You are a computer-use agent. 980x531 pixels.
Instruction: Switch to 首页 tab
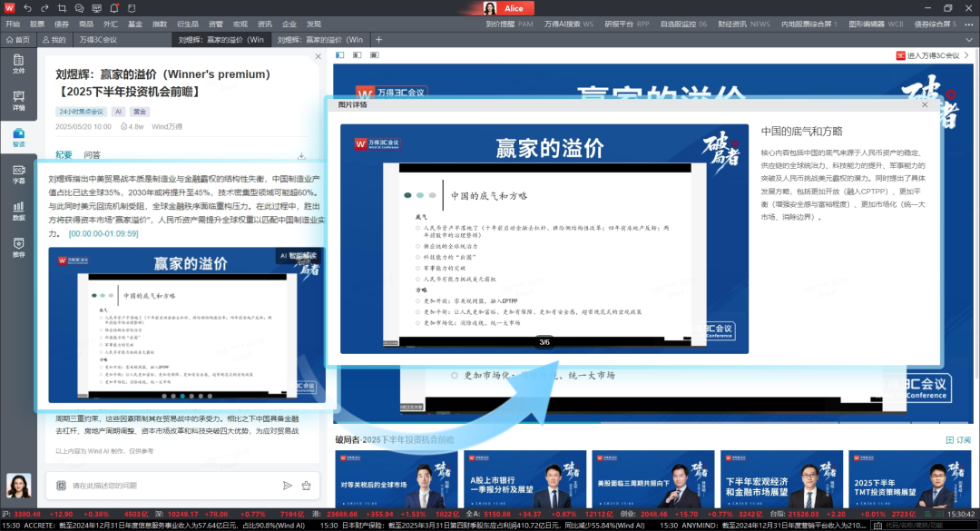(x=18, y=39)
